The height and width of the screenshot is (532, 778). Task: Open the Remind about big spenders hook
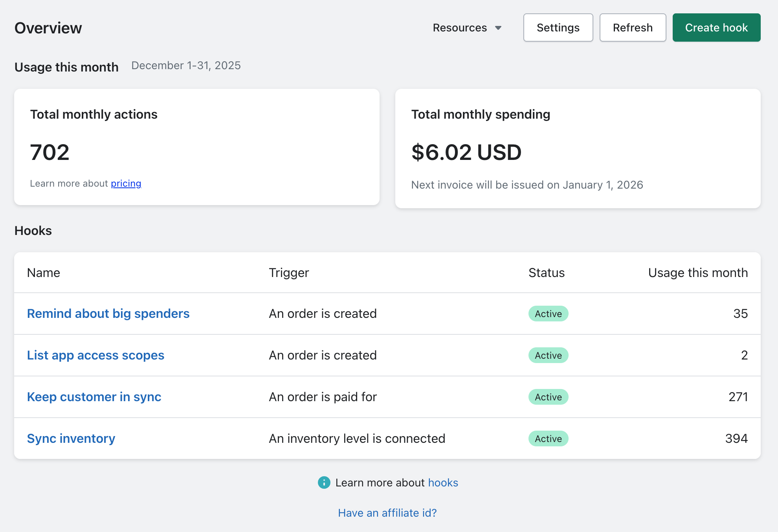108,314
